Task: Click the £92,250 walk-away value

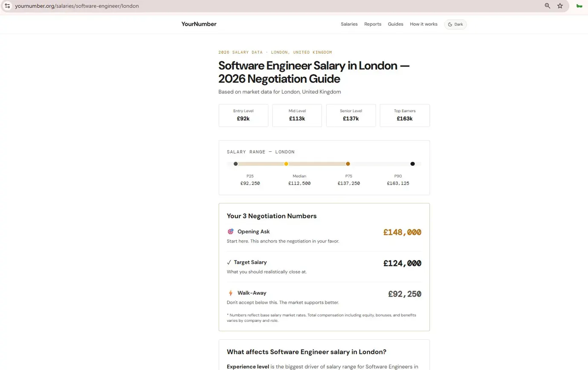Action: (x=405, y=294)
